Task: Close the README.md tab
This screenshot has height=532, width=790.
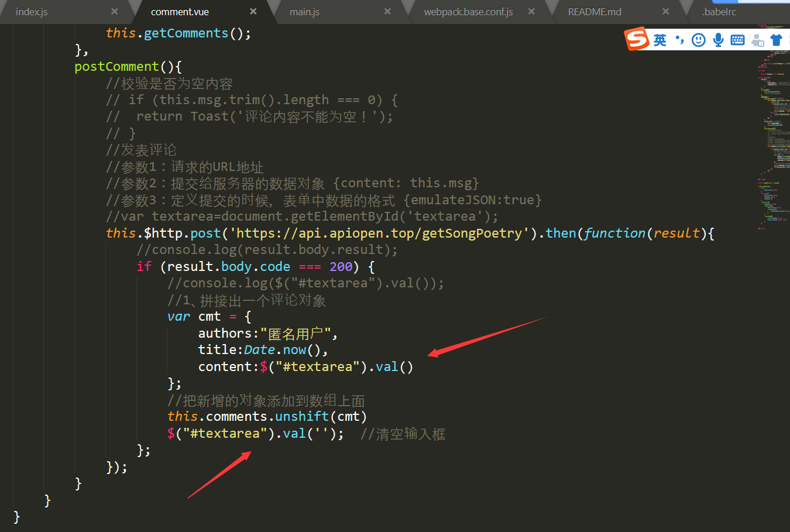Action: pyautogui.click(x=665, y=11)
